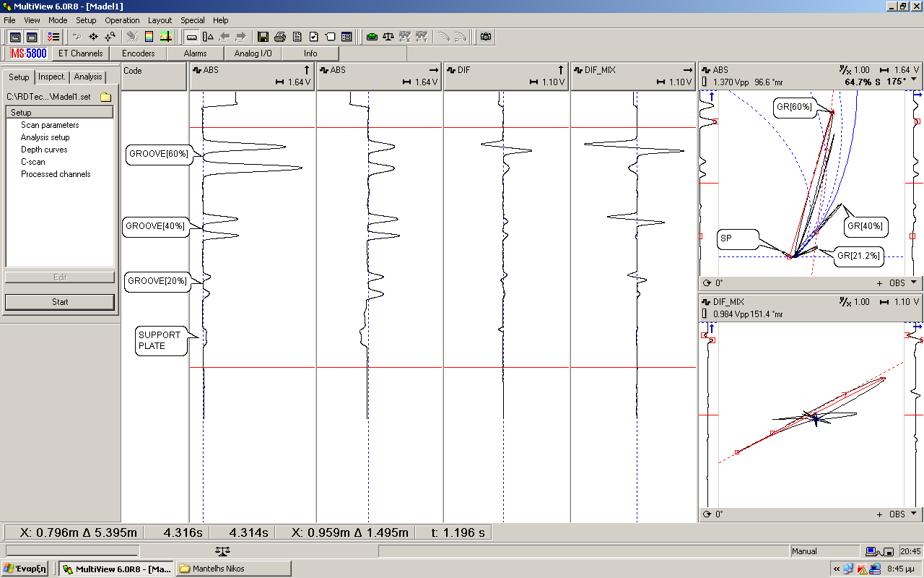Switch to the Inspect. tab
924x578 pixels.
pyautogui.click(x=52, y=77)
